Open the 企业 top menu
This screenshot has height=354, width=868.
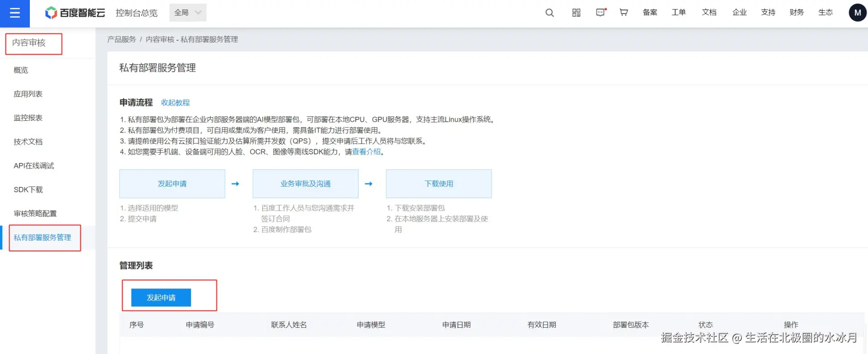pos(740,13)
